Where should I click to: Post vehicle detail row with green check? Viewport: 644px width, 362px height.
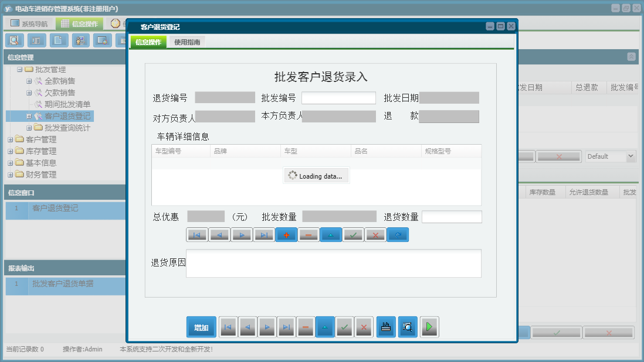(353, 235)
